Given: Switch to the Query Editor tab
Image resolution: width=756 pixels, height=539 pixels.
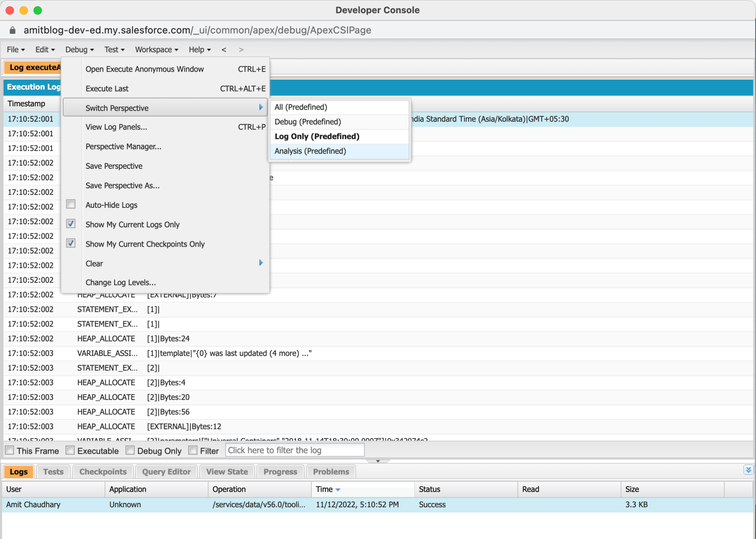Looking at the screenshot, I should pos(166,472).
